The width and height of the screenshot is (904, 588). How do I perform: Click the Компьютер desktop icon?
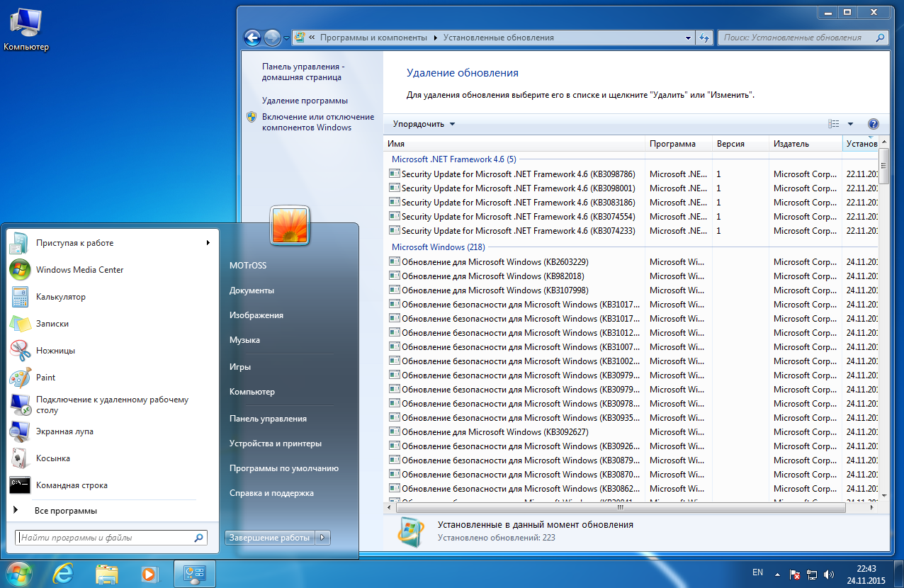tap(26, 30)
